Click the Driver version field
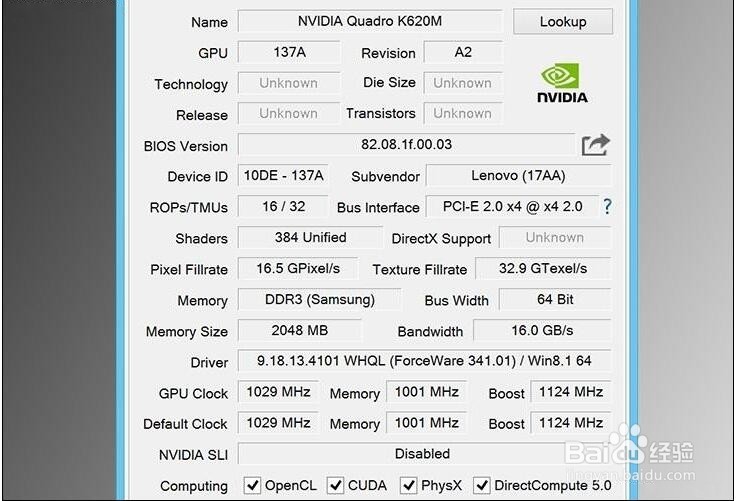Image resolution: width=736 pixels, height=501 pixels. tap(422, 361)
